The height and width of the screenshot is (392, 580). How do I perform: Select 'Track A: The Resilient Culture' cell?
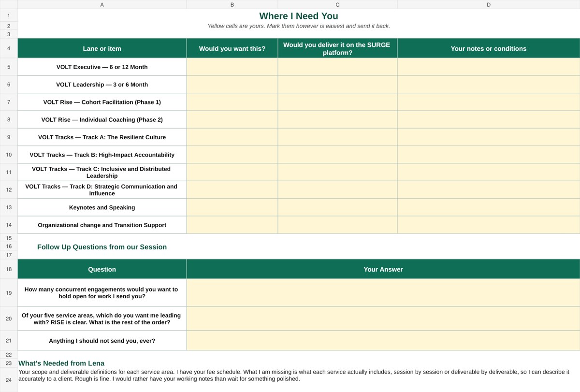(102, 137)
